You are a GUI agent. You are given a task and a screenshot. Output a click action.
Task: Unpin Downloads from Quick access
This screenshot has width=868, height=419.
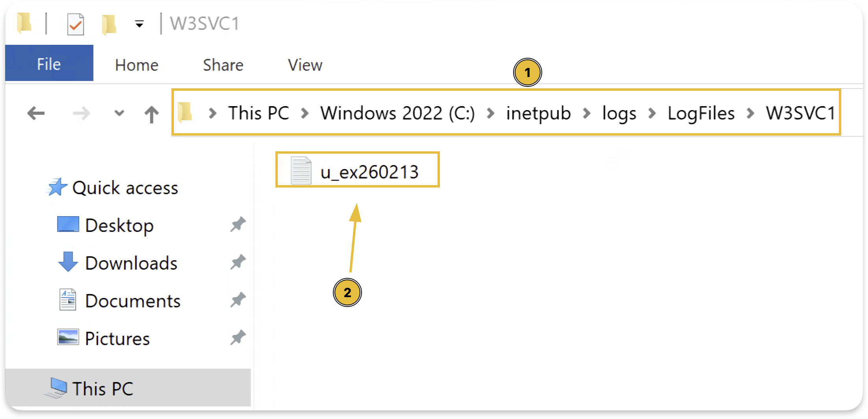[x=238, y=262]
